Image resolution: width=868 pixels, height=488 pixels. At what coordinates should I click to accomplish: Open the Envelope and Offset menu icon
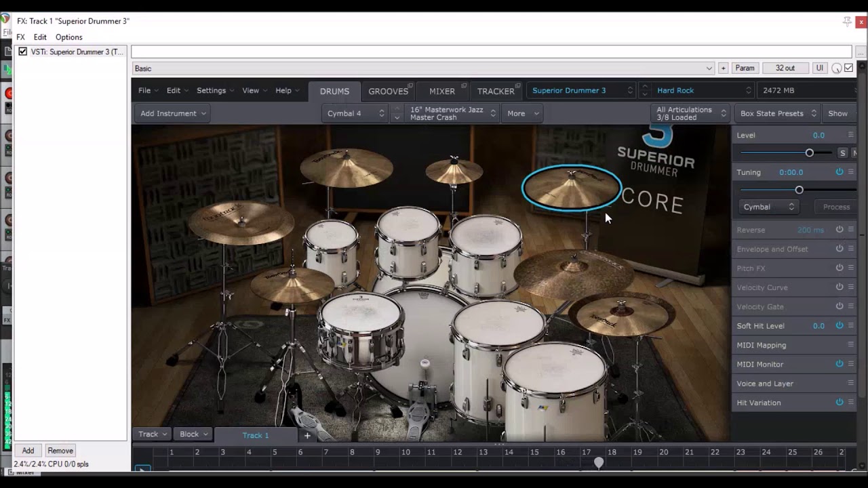coord(851,249)
